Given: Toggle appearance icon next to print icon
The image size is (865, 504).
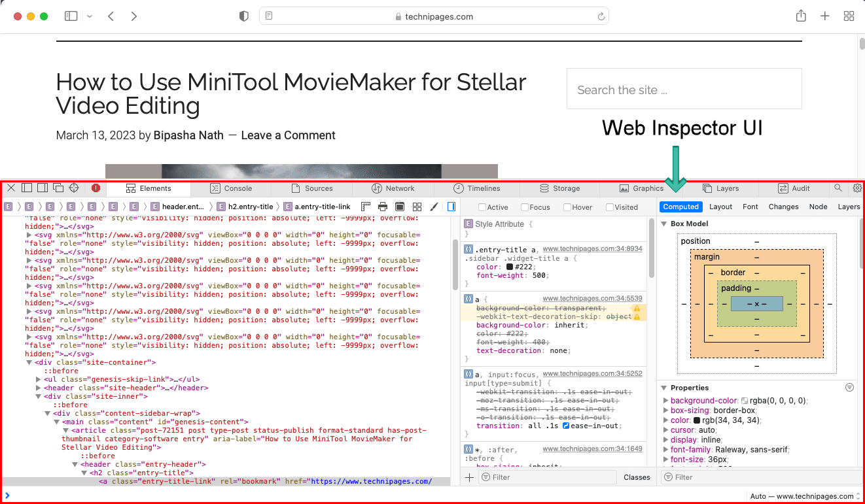Looking at the screenshot, I should pos(400,207).
